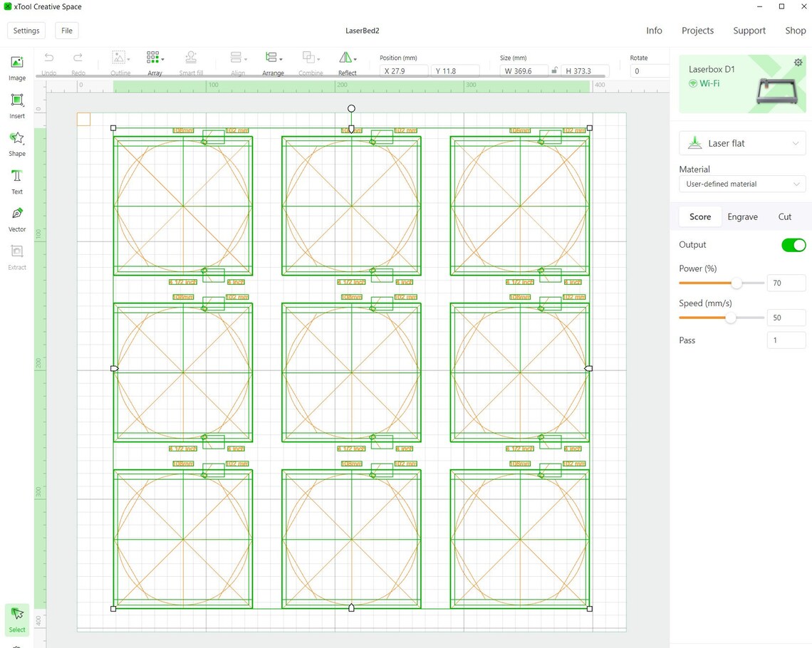The image size is (812, 648).
Task: Open the Smart fill tool
Action: [190, 63]
